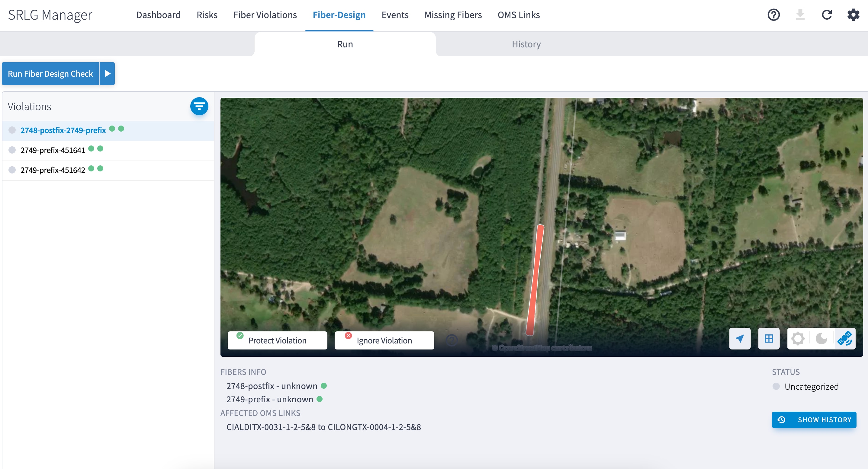Click fiber info '2749-prefix - unknown'
The height and width of the screenshot is (469, 868).
click(270, 399)
